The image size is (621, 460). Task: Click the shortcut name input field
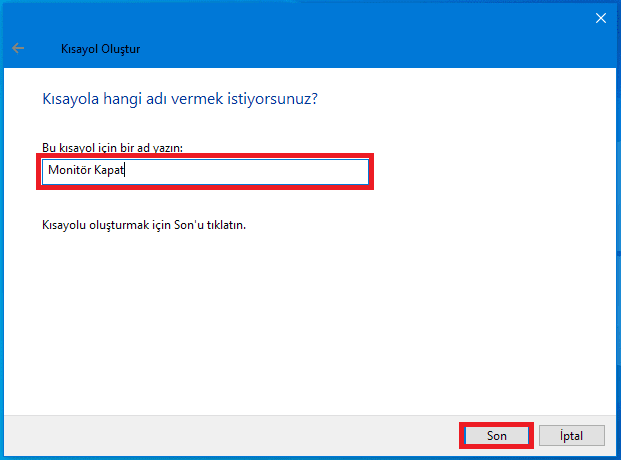click(x=205, y=172)
